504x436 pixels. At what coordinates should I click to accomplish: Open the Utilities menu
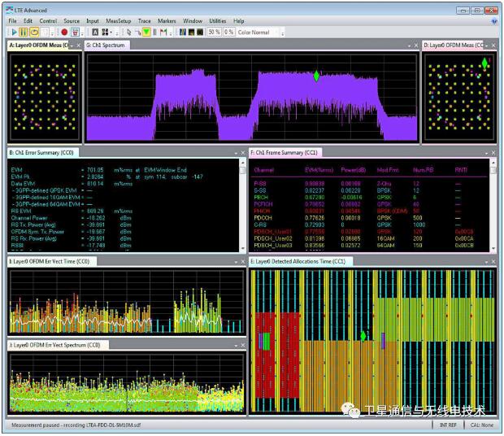click(217, 20)
